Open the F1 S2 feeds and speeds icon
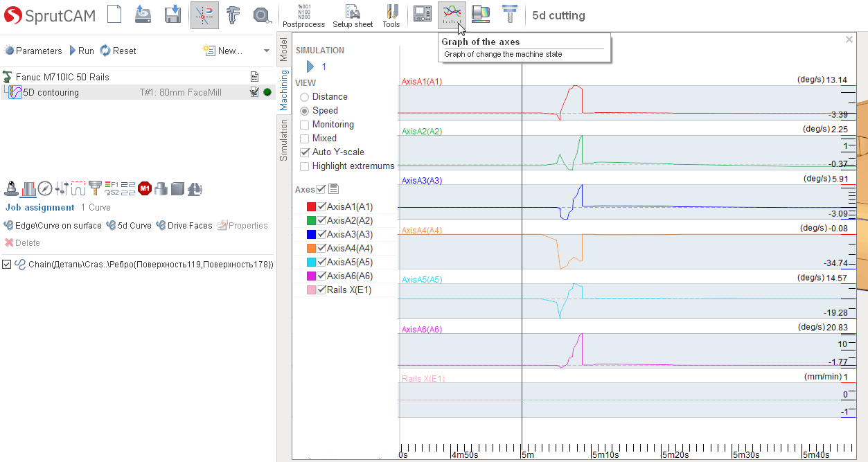The image size is (868, 462). pyautogui.click(x=112, y=188)
